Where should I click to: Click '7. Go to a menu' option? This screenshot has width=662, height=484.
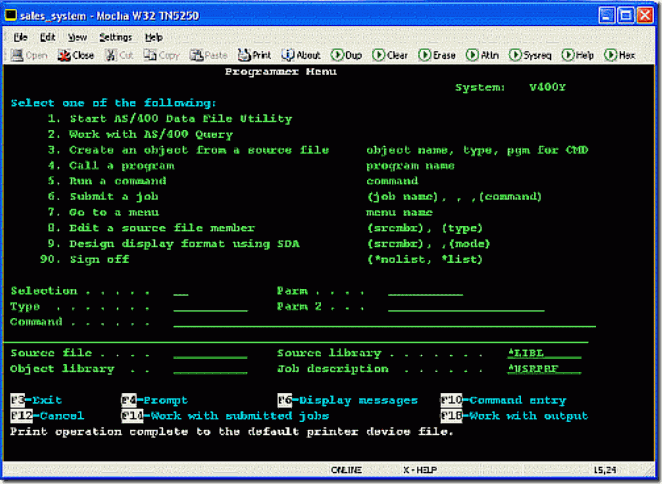point(103,212)
